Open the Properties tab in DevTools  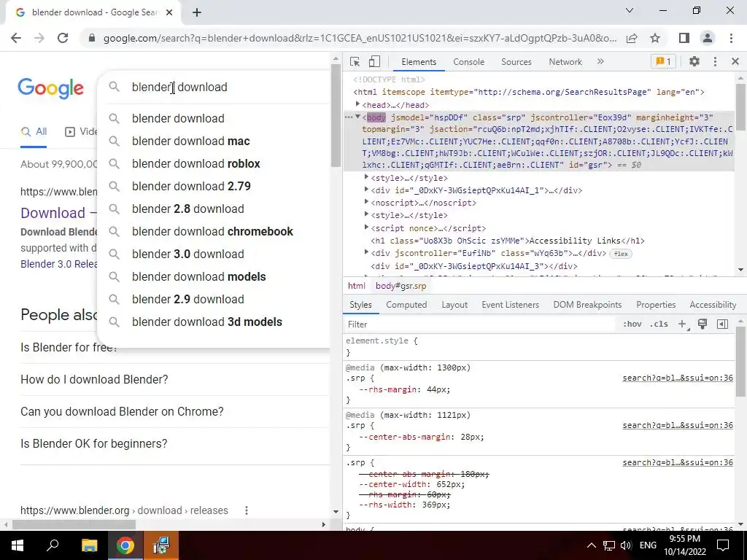coord(656,305)
